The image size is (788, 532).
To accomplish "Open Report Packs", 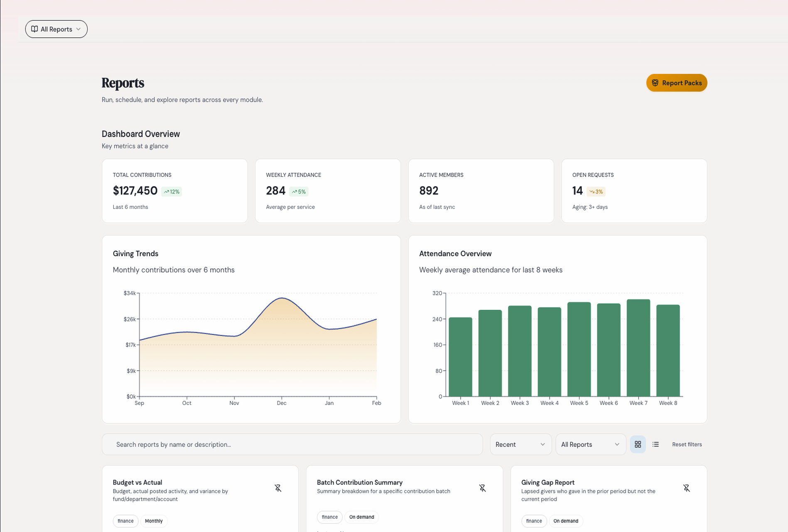I will tap(676, 83).
